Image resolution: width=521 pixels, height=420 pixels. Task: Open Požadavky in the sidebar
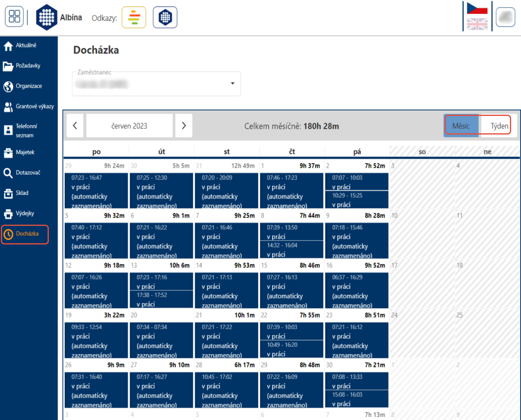[x=29, y=66]
